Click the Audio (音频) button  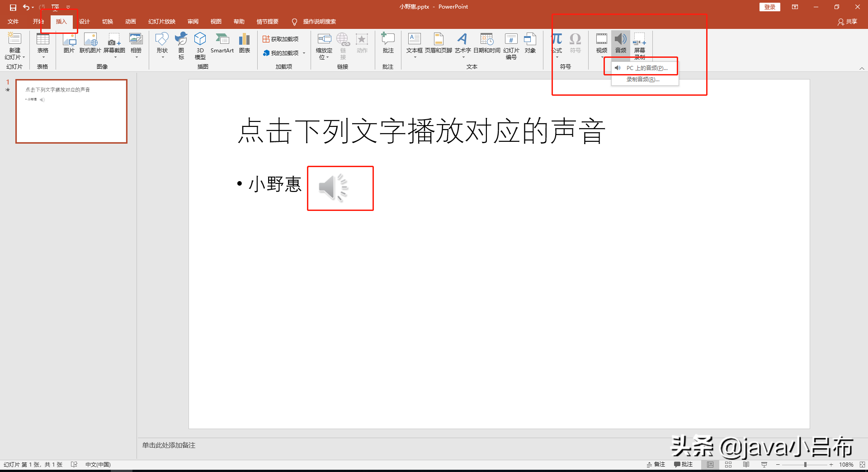coord(621,44)
